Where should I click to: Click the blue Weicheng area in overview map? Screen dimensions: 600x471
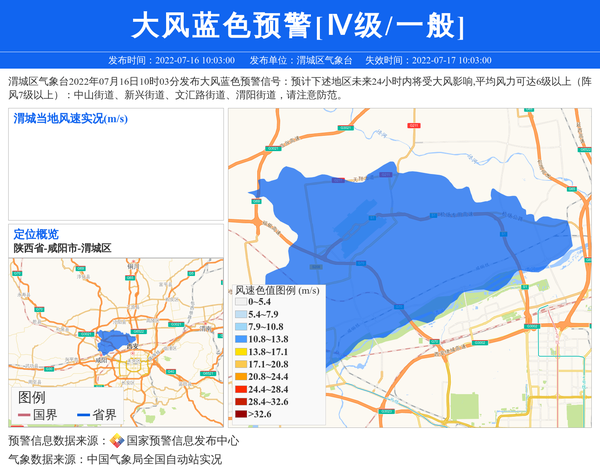[115, 342]
